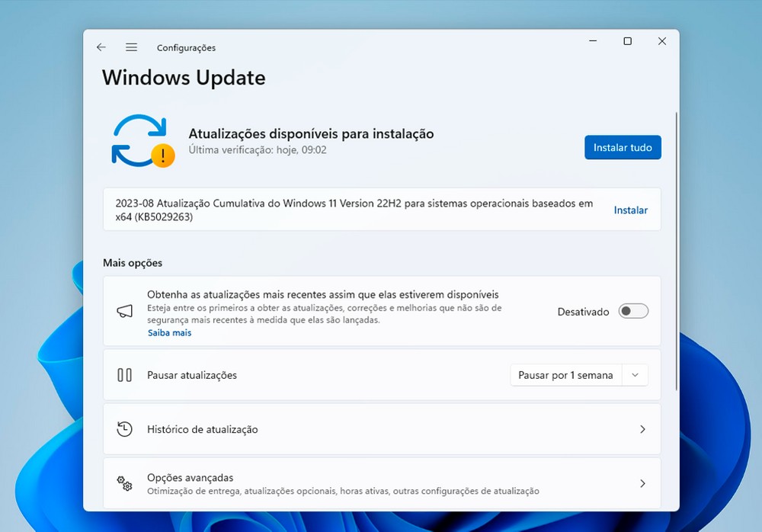Image resolution: width=762 pixels, height=532 pixels.
Task: Open the hamburger navigation menu
Action: (131, 47)
